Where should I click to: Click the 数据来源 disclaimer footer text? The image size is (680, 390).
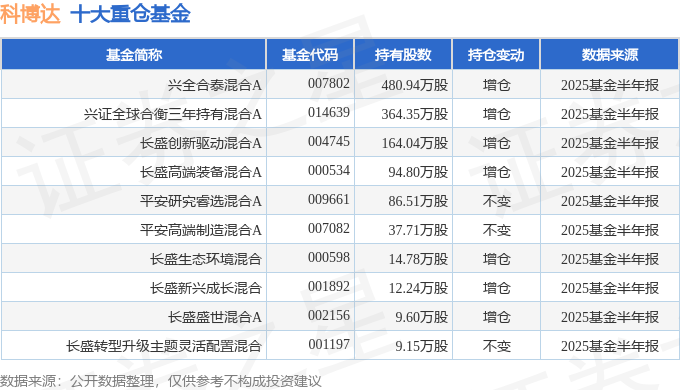161,381
